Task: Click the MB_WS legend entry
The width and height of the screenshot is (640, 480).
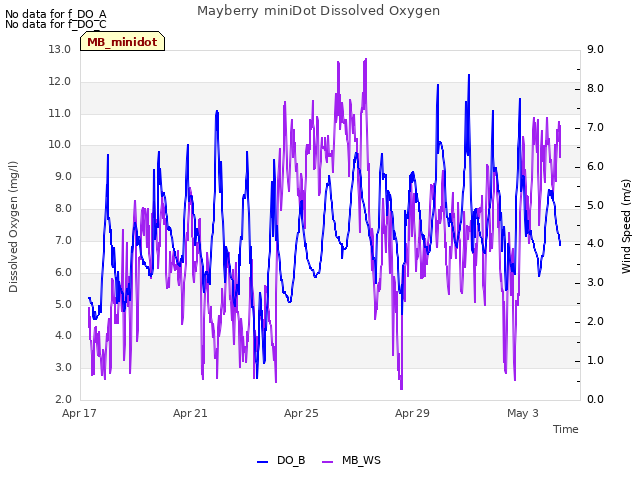Action: tap(351, 461)
